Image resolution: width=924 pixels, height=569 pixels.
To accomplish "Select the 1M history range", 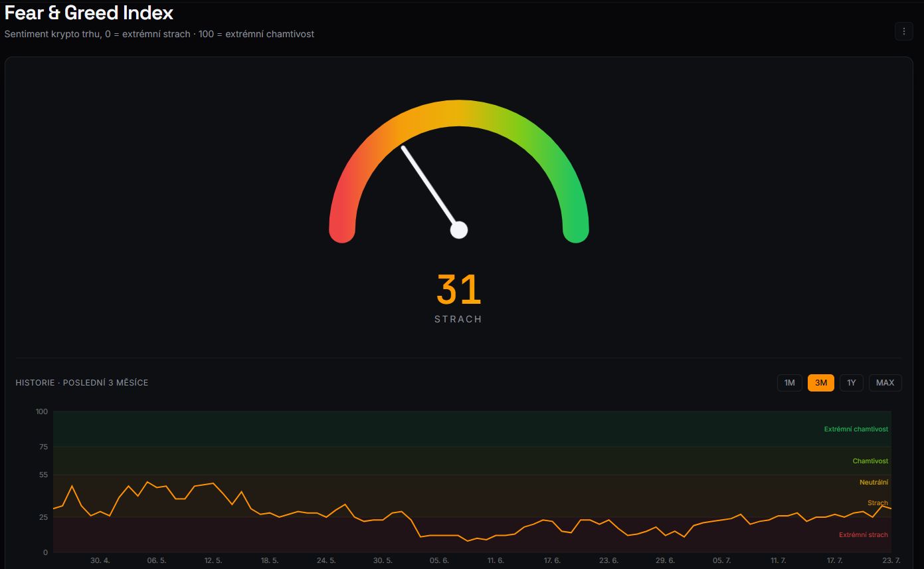I will [789, 383].
